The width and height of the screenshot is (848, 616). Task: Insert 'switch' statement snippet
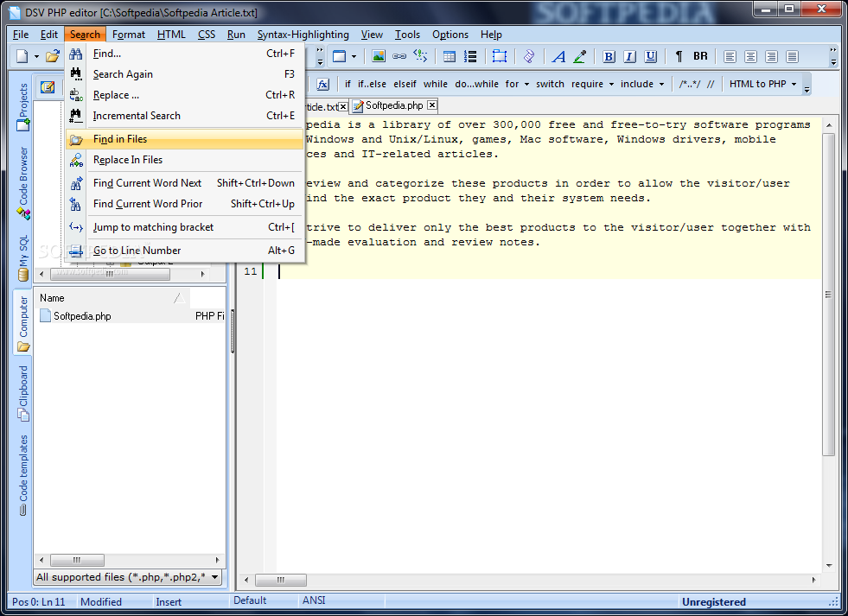pos(550,85)
